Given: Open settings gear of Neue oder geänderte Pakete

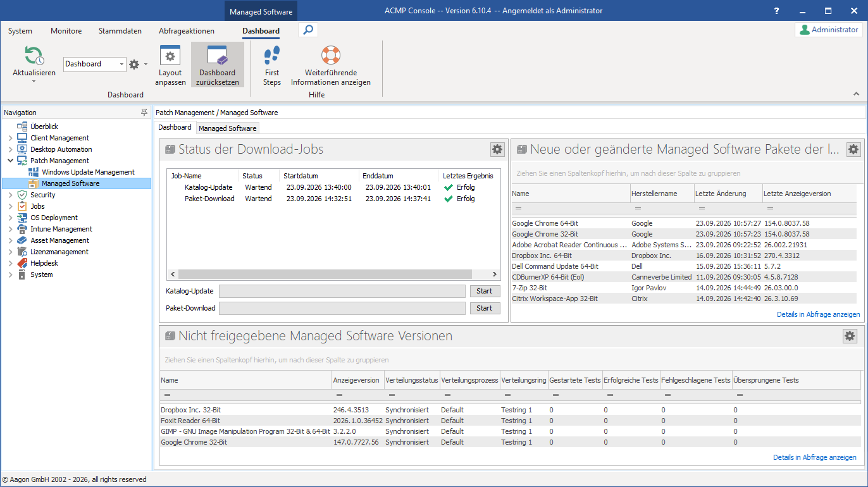Looking at the screenshot, I should pos(853,149).
